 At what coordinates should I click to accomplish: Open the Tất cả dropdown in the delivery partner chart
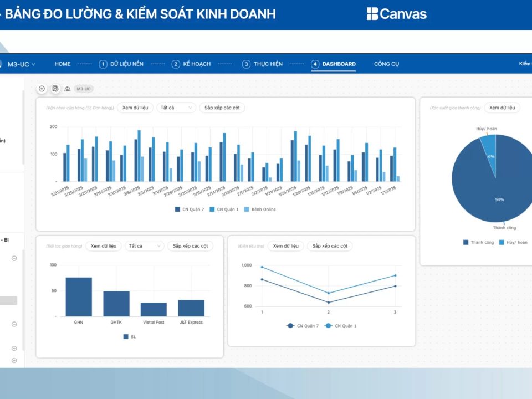point(144,246)
